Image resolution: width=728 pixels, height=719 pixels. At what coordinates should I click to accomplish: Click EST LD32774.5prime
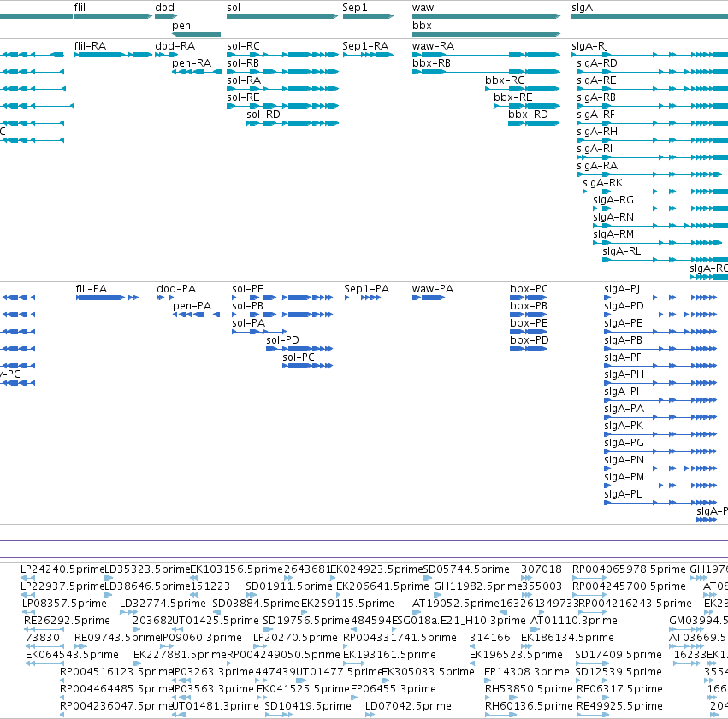point(163,604)
